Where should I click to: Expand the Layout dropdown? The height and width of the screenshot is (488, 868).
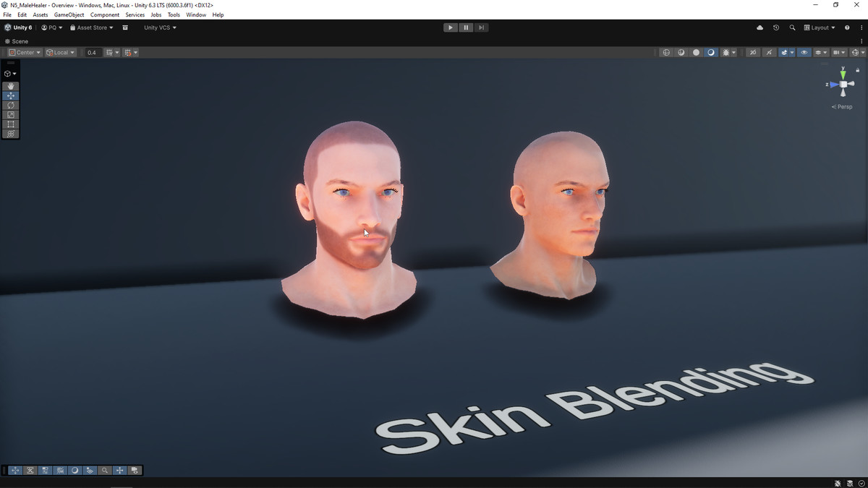[x=820, y=27]
